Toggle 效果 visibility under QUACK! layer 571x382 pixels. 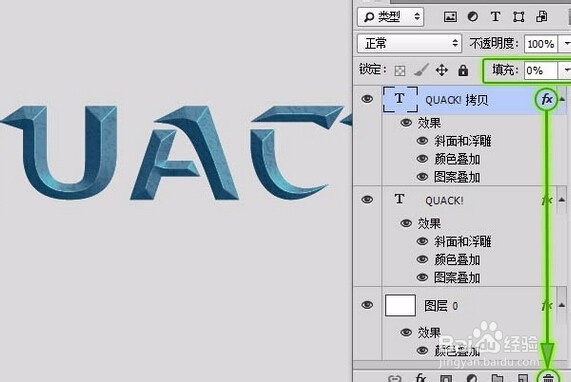406,223
